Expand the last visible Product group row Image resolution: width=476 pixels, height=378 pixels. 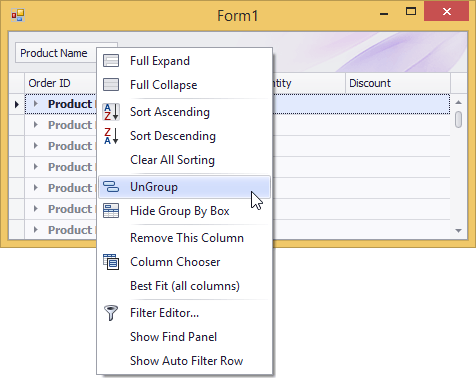36,230
